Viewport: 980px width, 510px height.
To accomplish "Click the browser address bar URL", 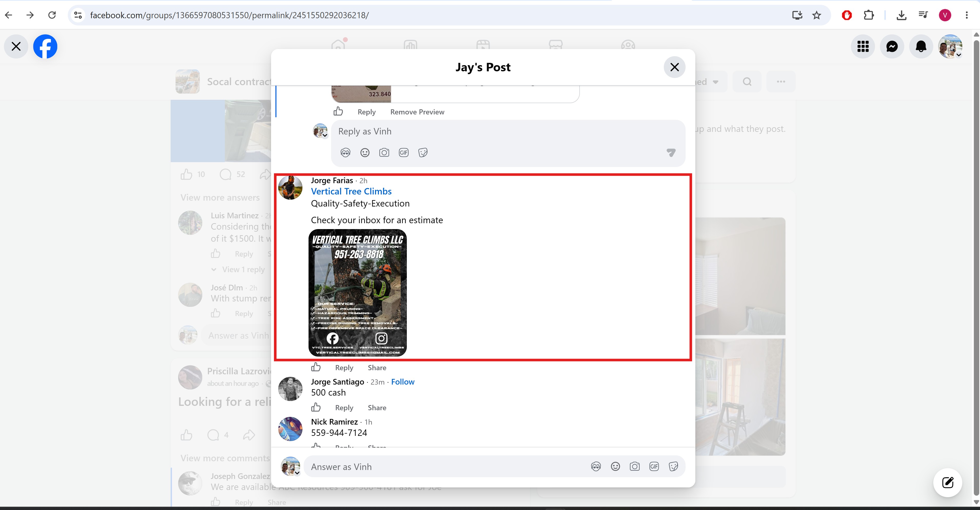I will 229,15.
